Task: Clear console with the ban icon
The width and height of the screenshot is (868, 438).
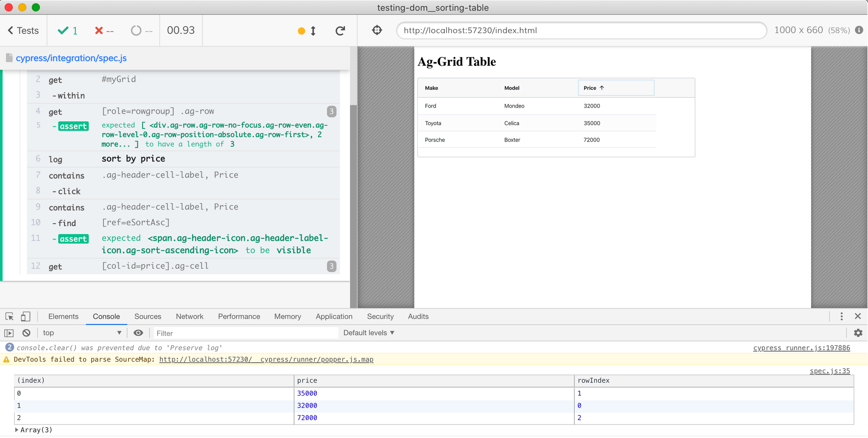Action: (26, 333)
